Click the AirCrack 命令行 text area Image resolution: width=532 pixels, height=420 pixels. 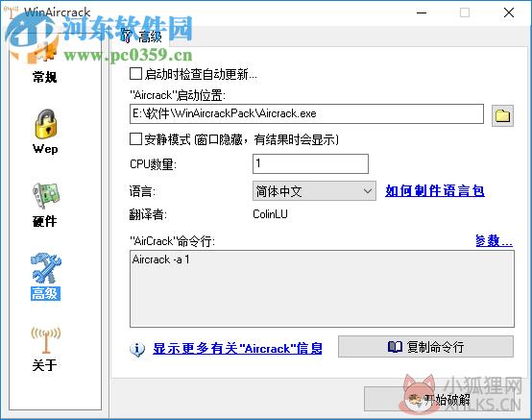pyautogui.click(x=322, y=289)
